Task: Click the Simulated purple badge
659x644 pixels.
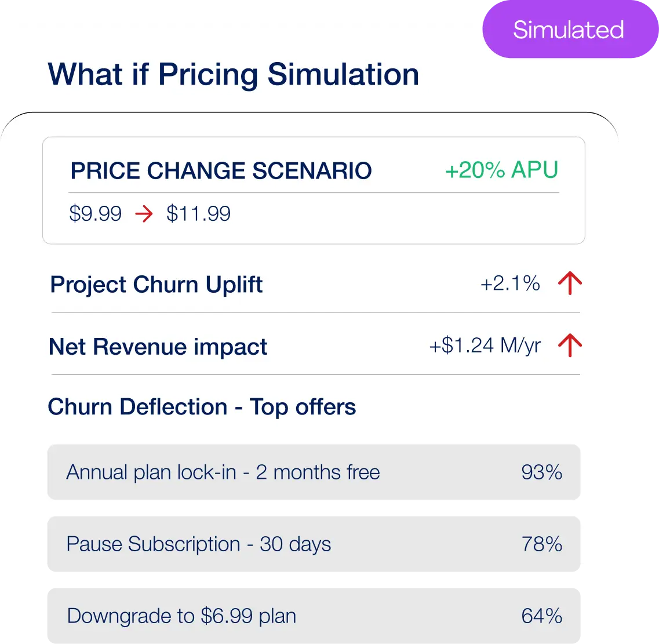Action: (568, 30)
